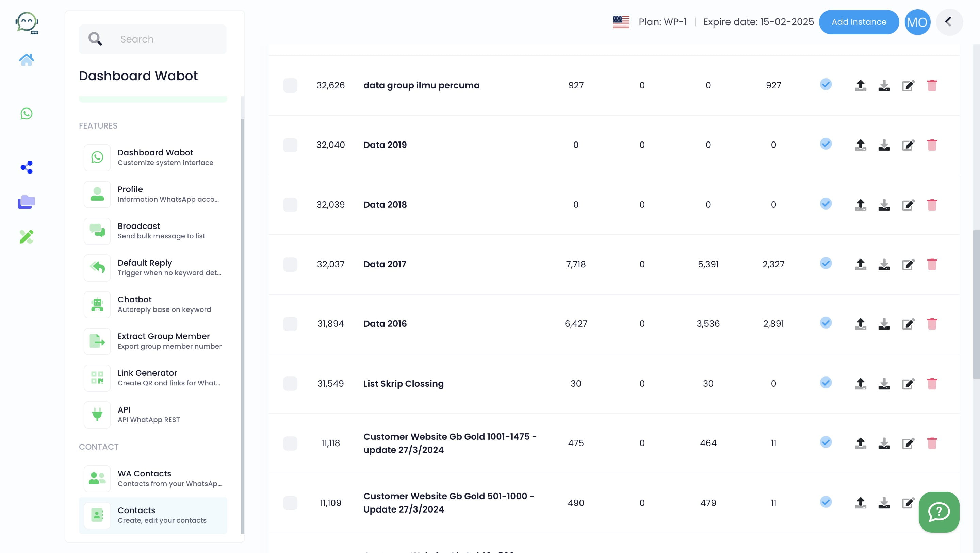
Task: Check the Data 2016 row checkbox
Action: pos(290,324)
